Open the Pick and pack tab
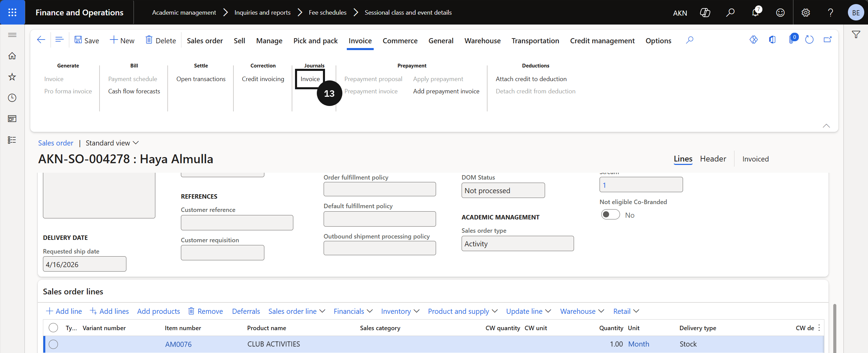 [x=315, y=41]
